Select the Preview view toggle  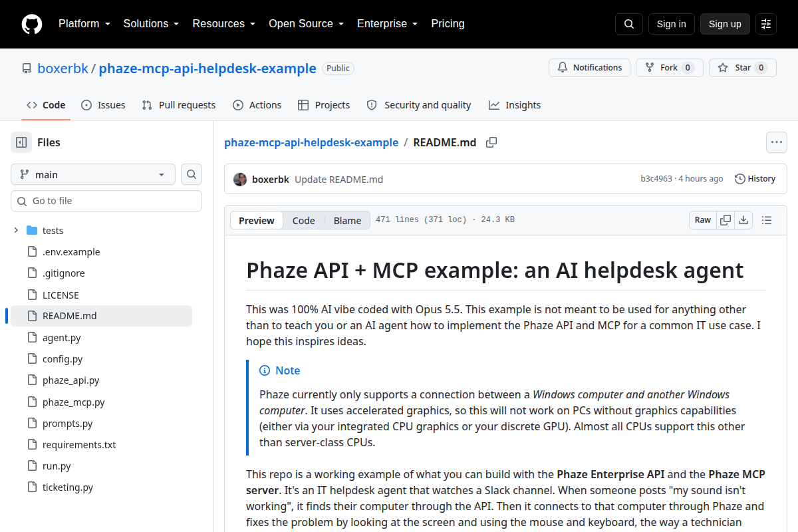pyautogui.click(x=257, y=221)
